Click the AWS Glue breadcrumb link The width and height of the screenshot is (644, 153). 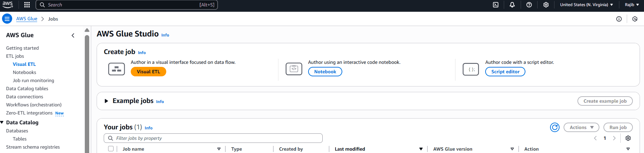tap(27, 19)
